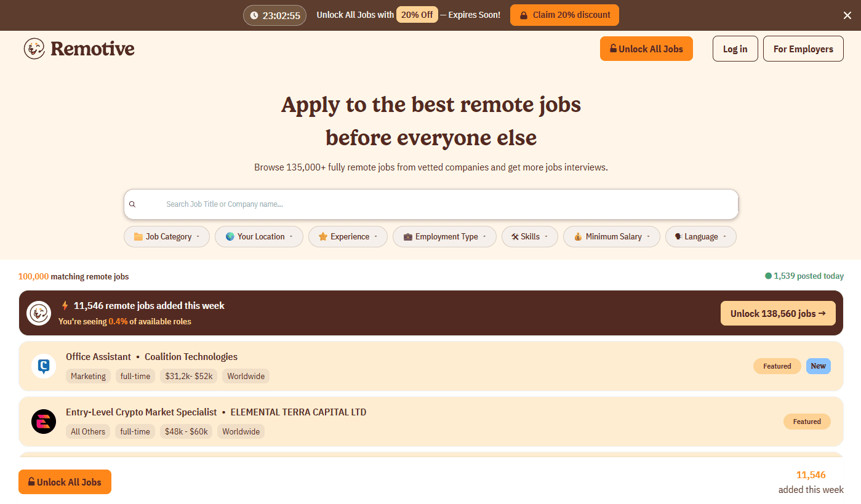Click the New badge on Office Assistant
This screenshot has width=861, height=504.
coord(819,366)
